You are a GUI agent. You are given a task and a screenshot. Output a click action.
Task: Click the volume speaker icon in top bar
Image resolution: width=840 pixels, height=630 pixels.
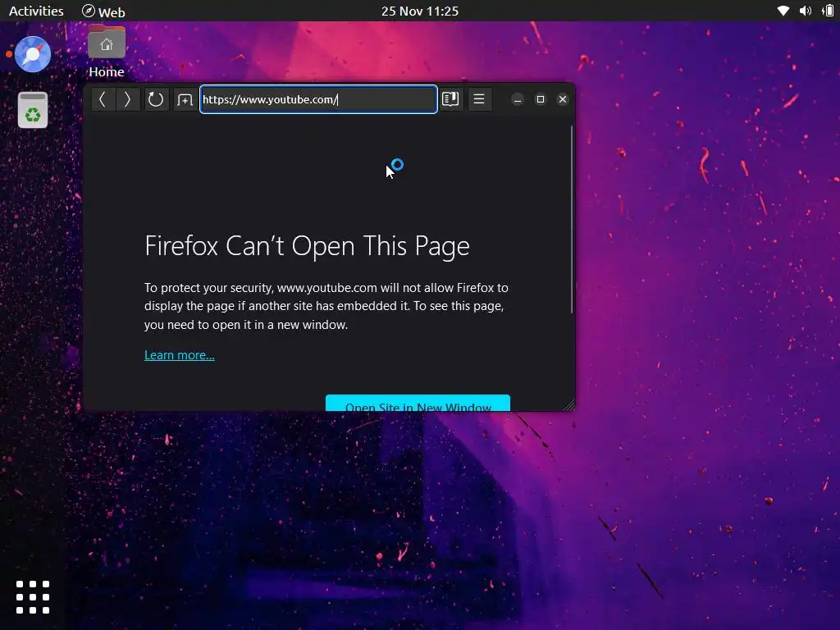pyautogui.click(x=806, y=11)
